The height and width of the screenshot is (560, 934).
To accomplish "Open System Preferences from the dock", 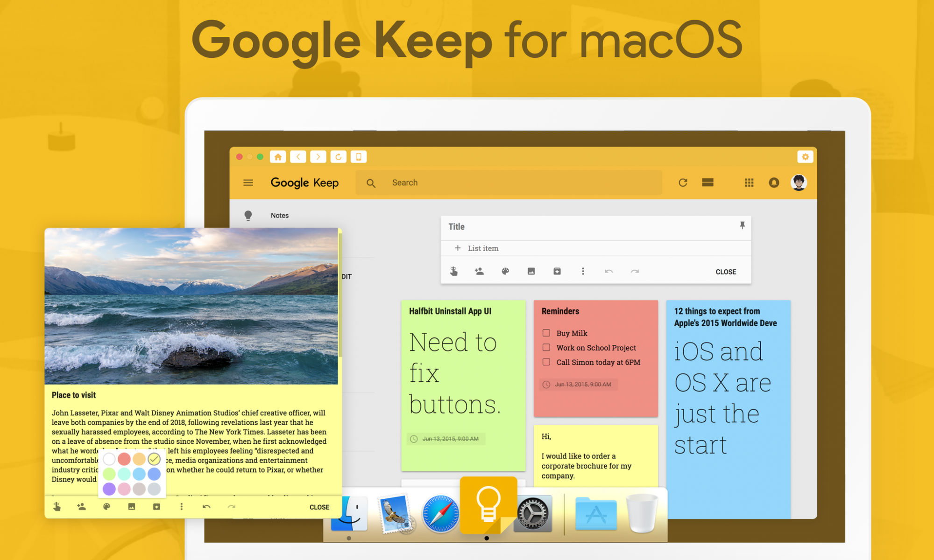I will click(533, 514).
